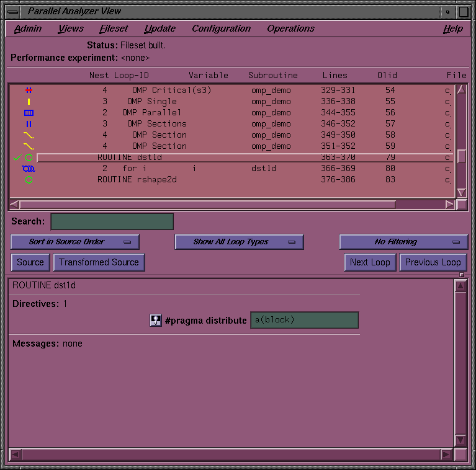The width and height of the screenshot is (476, 470).
Task: Open the Operations menu
Action: tap(291, 29)
